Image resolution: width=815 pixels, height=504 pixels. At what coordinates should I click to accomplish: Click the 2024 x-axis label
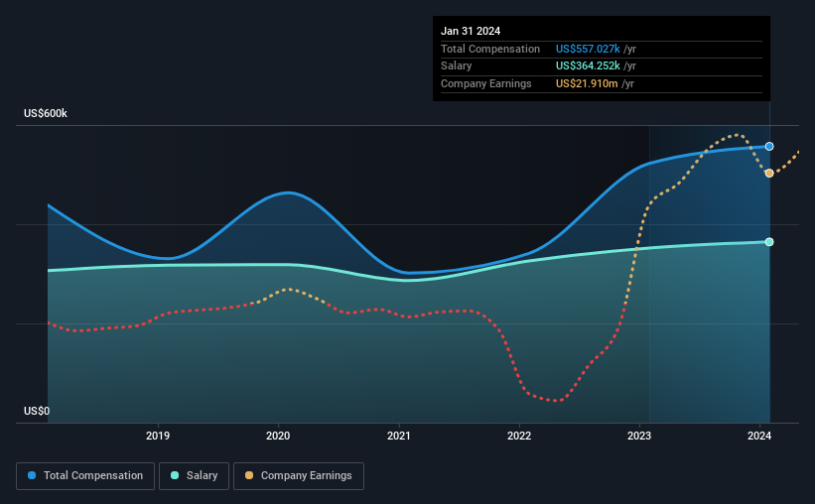[x=759, y=436]
